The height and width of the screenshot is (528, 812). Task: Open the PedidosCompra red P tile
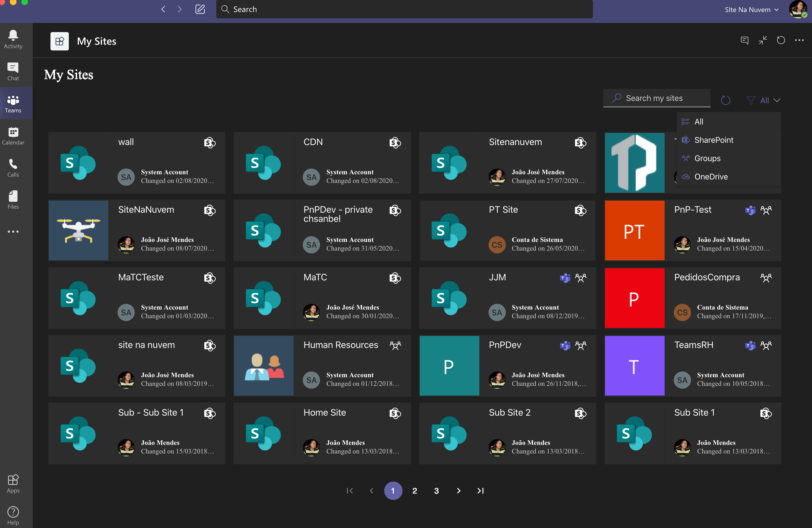tap(634, 298)
